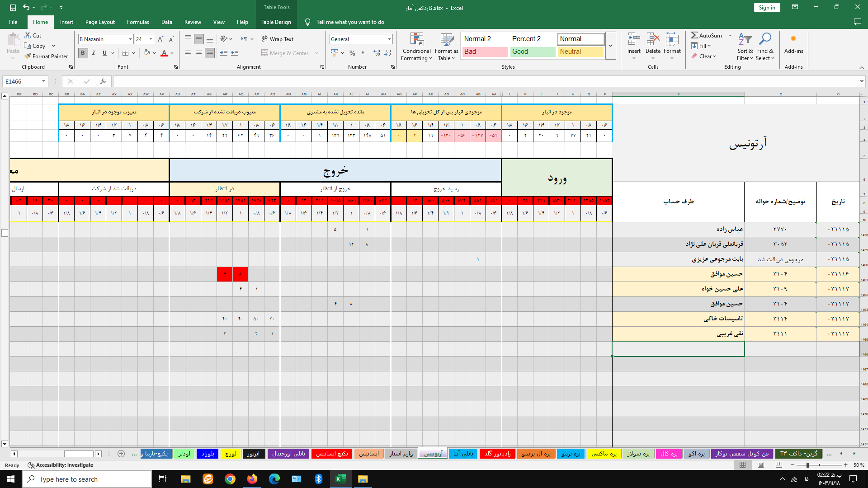Click the zoom slider handle
868x488 pixels.
click(807, 465)
